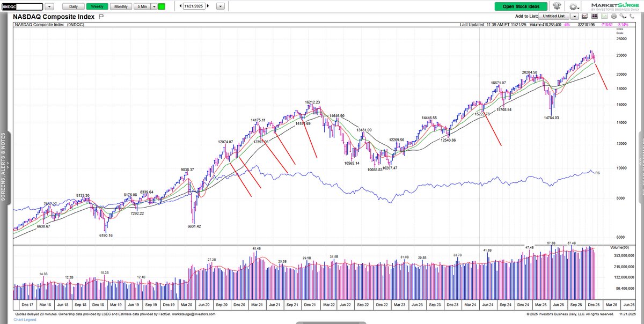Open the alerts bell icon
The image size is (644, 324).
[x=557, y=5]
